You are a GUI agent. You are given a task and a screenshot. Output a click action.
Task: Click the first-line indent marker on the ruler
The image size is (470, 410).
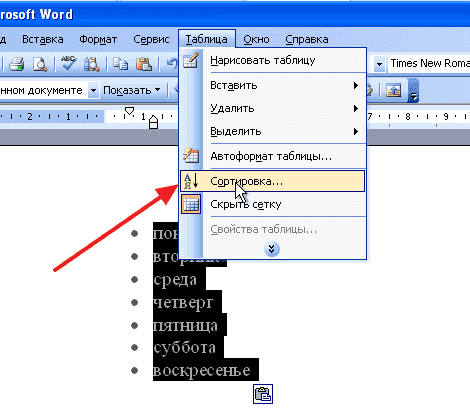click(129, 111)
